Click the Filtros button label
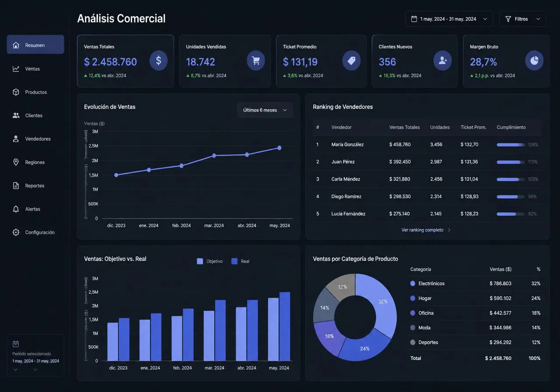 pos(521,19)
